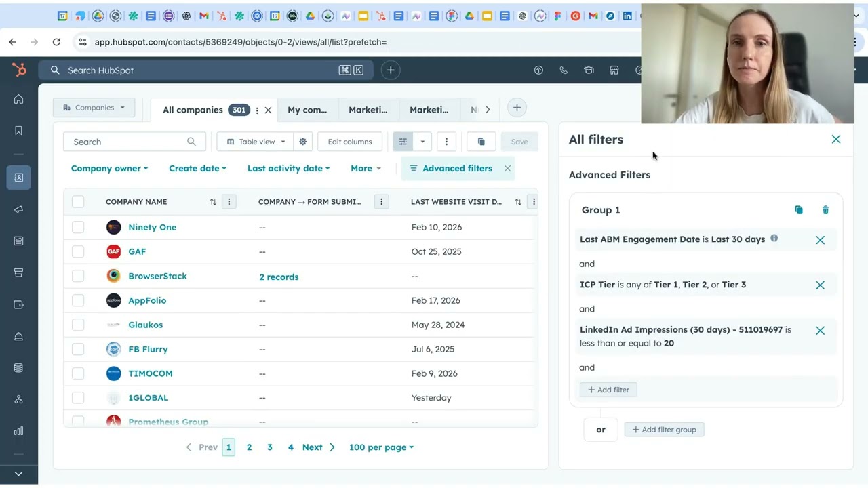Expand the sidebar with the bottom chevron
868x488 pixels.
click(x=19, y=474)
